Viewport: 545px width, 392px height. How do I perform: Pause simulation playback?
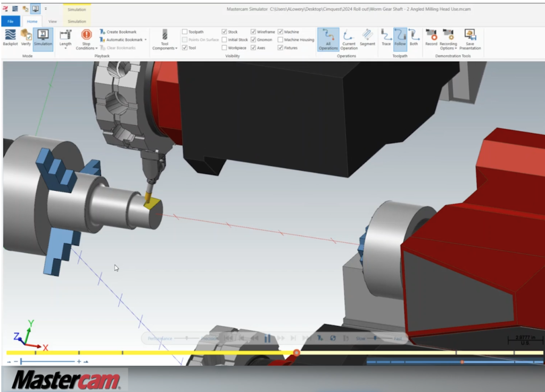pyautogui.click(x=267, y=338)
